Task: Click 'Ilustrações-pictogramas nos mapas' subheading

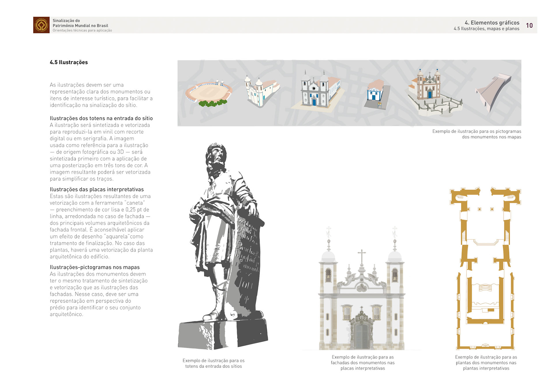Action: [95, 267]
